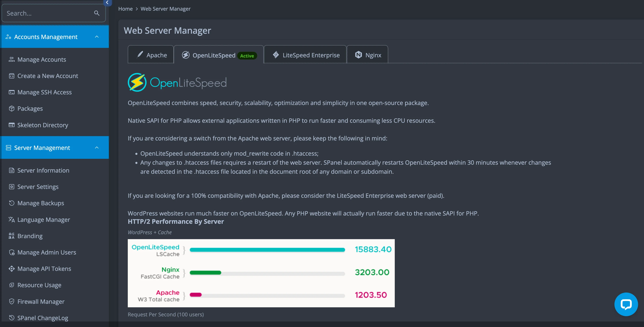Click the Packages box icon
644x327 pixels.
tap(11, 109)
